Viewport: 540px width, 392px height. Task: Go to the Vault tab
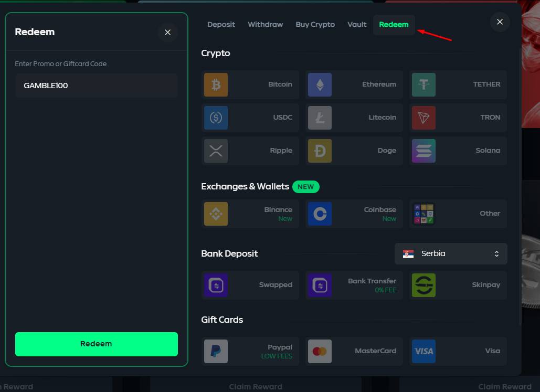click(x=357, y=25)
